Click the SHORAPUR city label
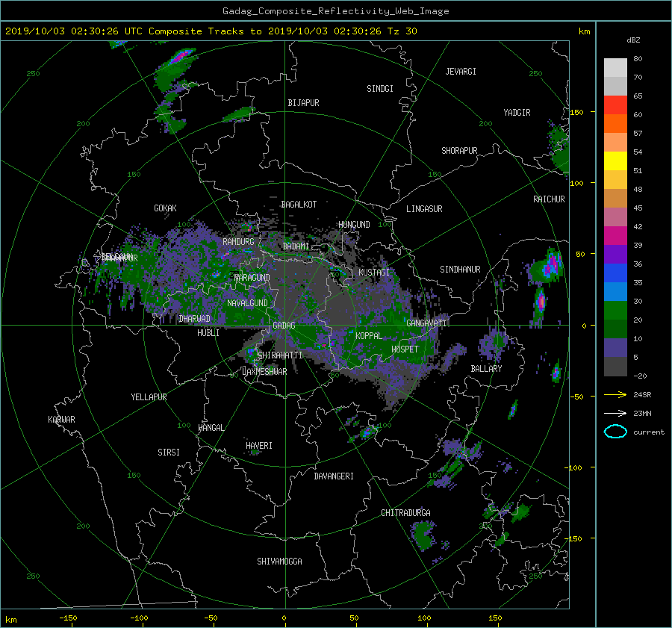Image resolution: width=672 pixels, height=628 pixels. (x=459, y=151)
